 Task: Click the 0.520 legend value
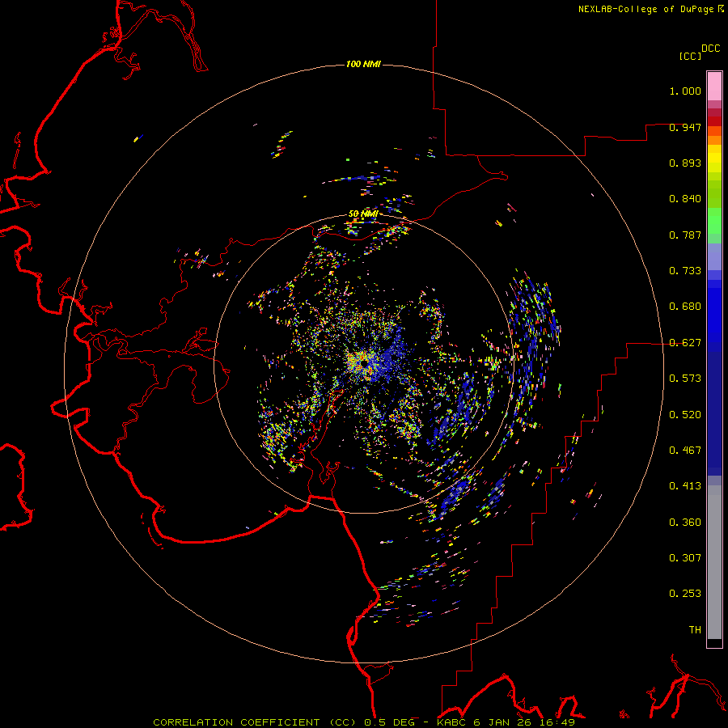coord(685,415)
